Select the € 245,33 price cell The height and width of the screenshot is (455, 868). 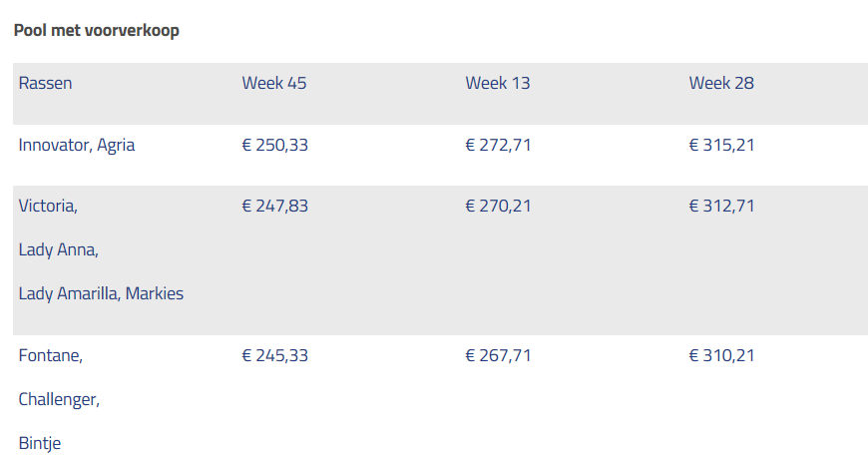coord(275,355)
